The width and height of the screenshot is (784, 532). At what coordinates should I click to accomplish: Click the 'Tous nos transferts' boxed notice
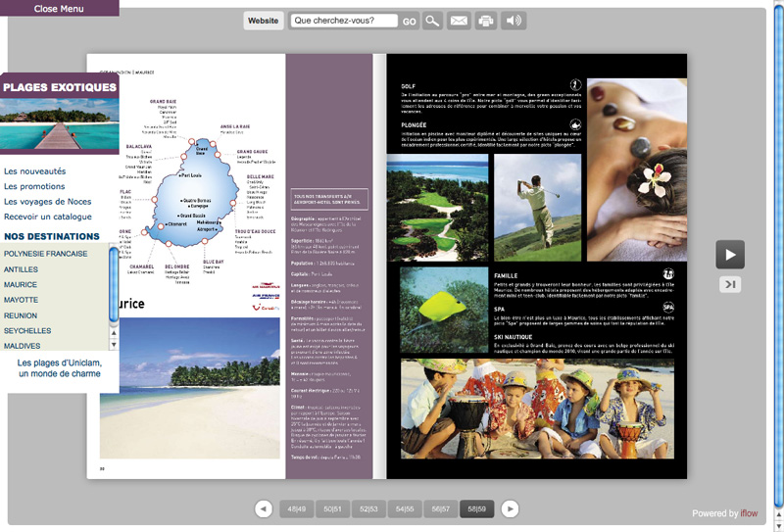click(x=329, y=199)
